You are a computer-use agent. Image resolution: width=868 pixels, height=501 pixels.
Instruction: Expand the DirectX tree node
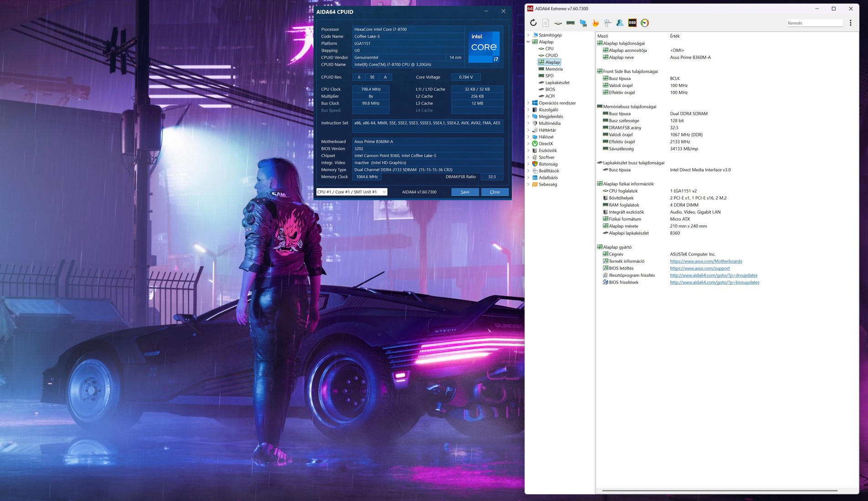pos(529,143)
